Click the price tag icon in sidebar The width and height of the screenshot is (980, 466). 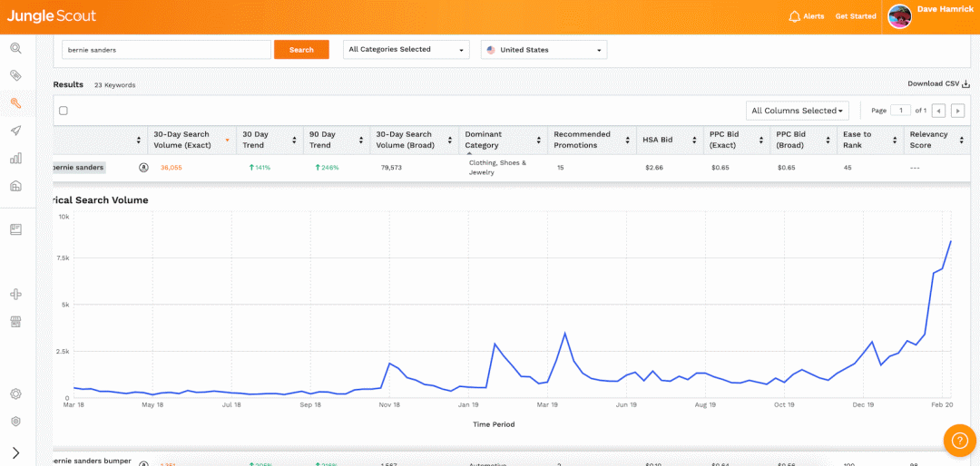15,75
